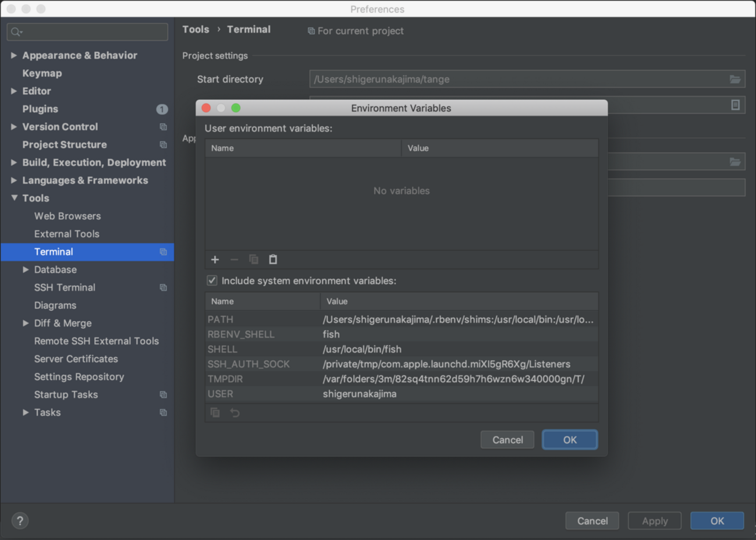Expand the Diff & Merge subsection
This screenshot has width=756, height=540.
26,323
